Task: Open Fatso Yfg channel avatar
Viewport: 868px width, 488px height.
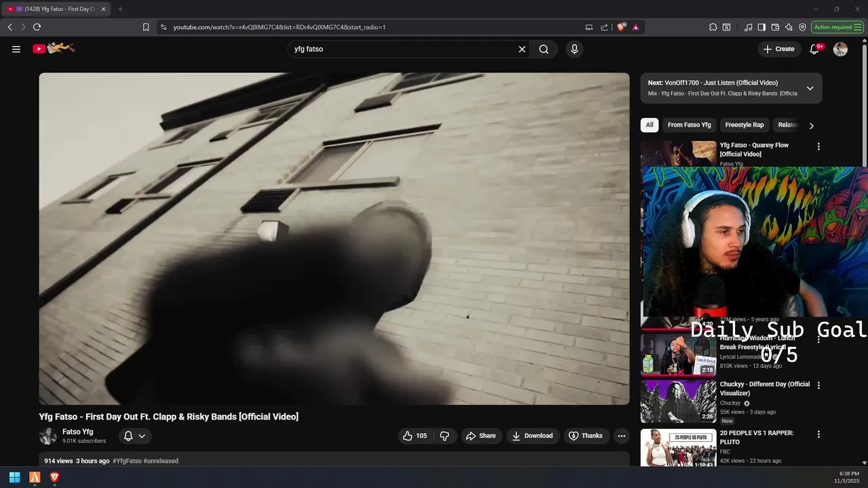Action: click(47, 436)
